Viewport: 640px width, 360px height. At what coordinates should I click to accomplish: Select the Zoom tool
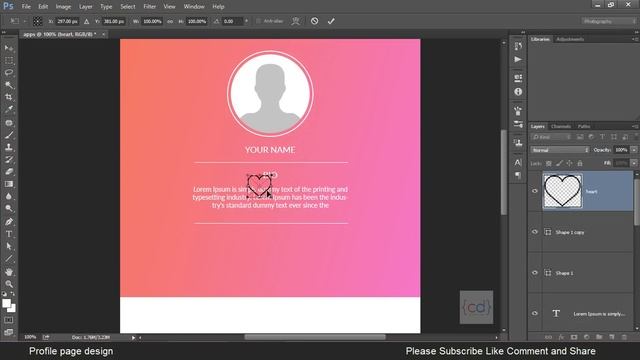[x=9, y=284]
